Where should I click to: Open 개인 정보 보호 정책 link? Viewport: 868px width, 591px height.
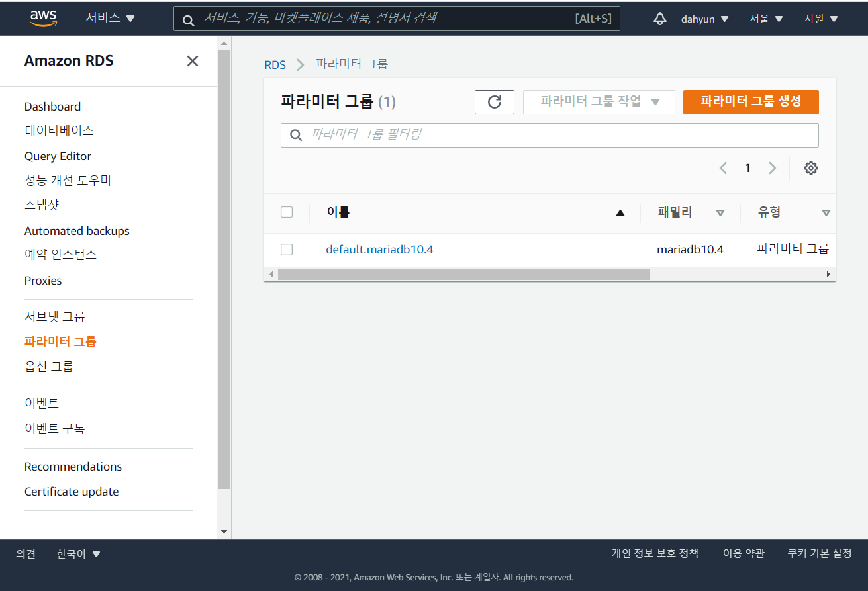tap(655, 553)
